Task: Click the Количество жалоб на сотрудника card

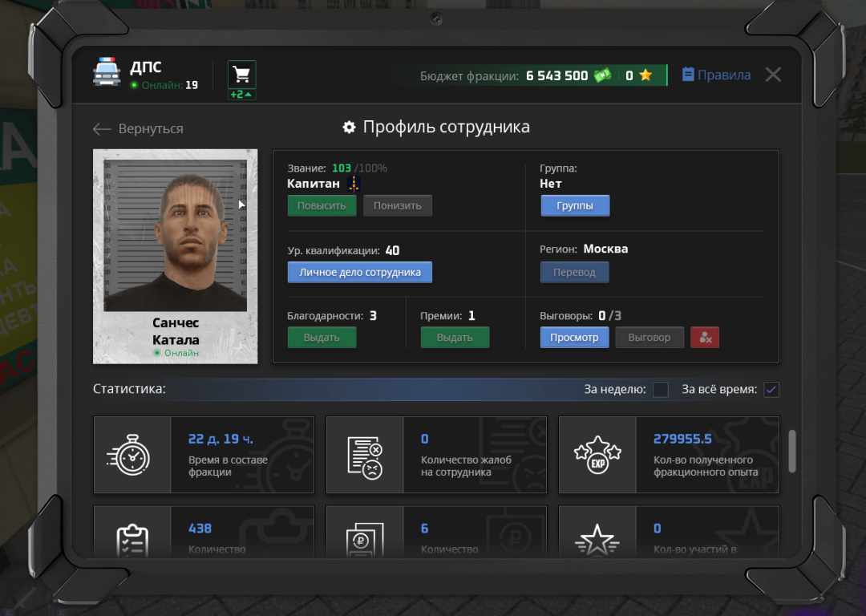Action: 436,455
